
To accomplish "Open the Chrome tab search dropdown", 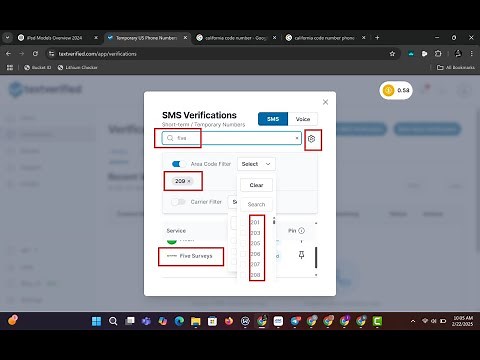I will click(7, 38).
